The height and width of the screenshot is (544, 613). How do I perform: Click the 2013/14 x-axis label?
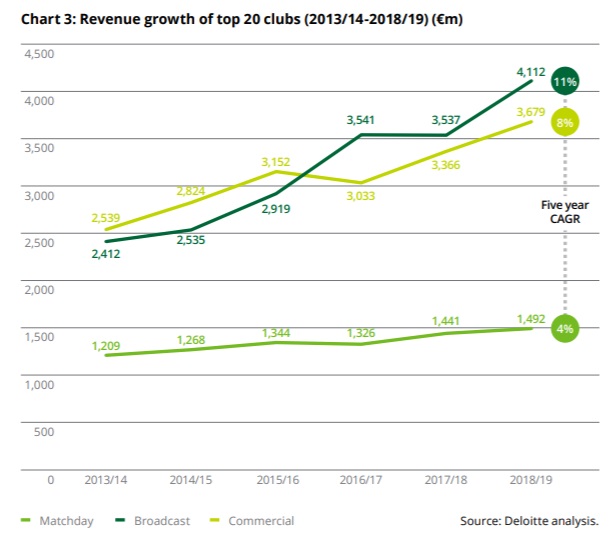[x=105, y=480]
